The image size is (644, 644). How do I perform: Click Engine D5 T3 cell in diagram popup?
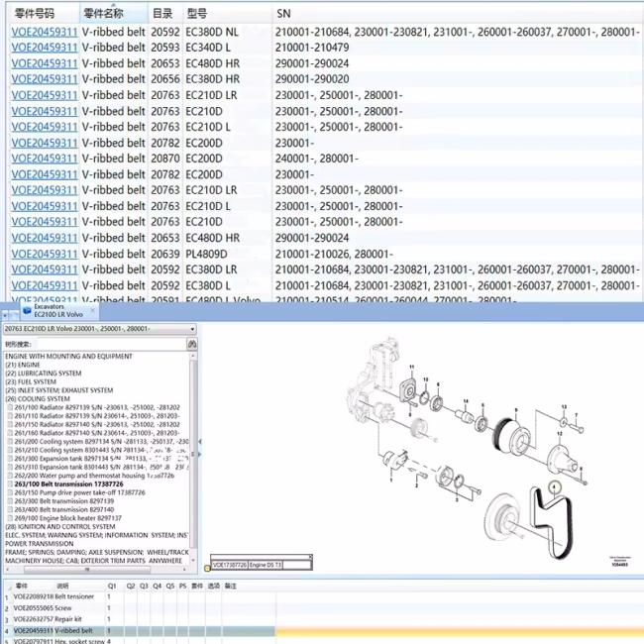pos(266,565)
